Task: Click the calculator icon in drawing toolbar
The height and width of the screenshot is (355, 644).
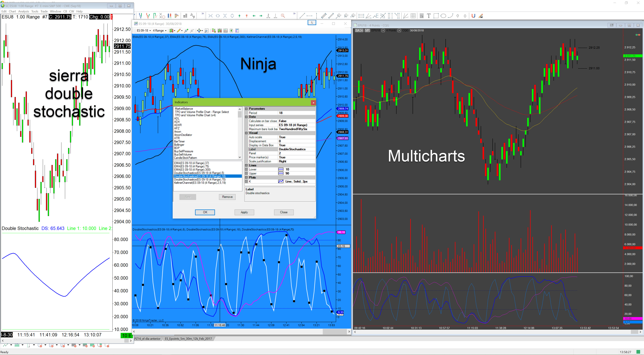Action: coord(422,16)
